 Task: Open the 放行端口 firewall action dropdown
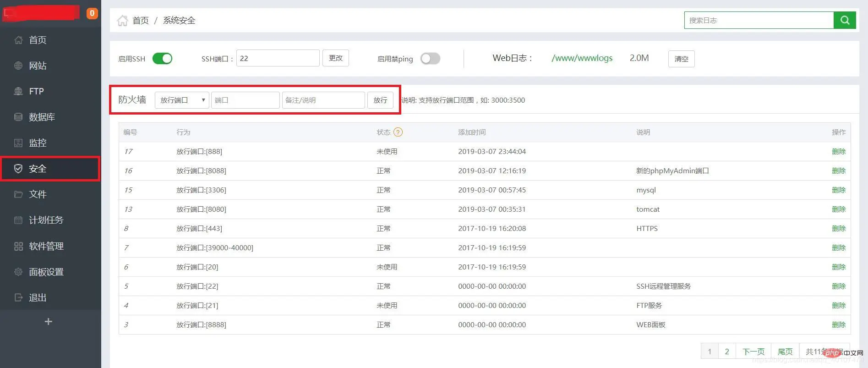pyautogui.click(x=182, y=100)
